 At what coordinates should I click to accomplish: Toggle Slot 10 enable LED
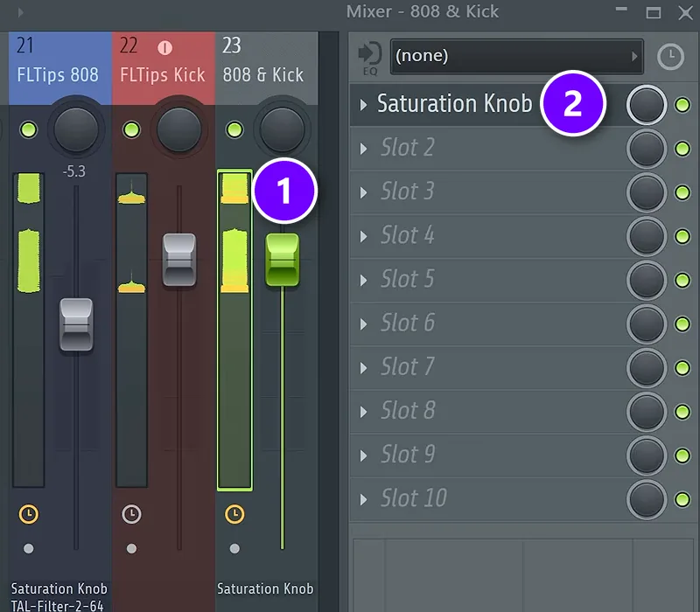[x=682, y=499]
